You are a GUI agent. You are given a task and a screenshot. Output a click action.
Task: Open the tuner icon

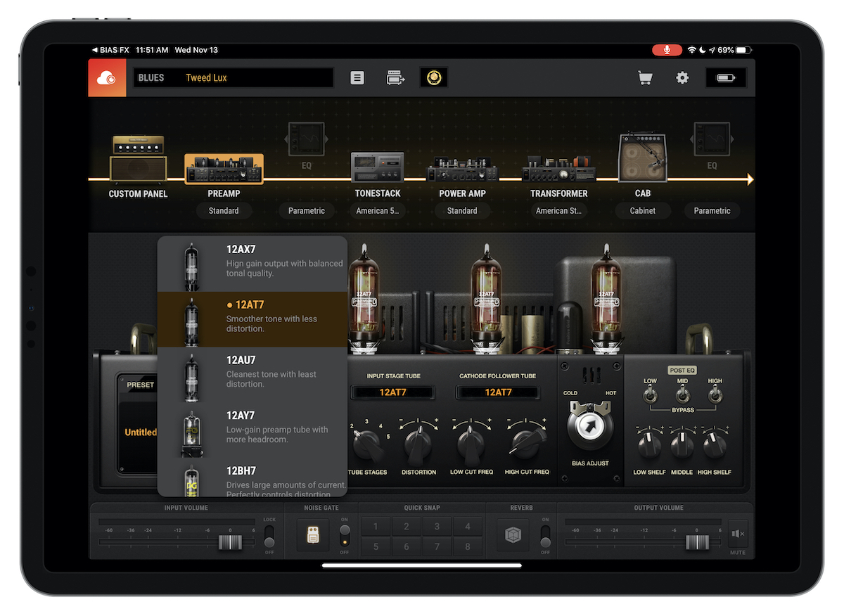pos(434,78)
